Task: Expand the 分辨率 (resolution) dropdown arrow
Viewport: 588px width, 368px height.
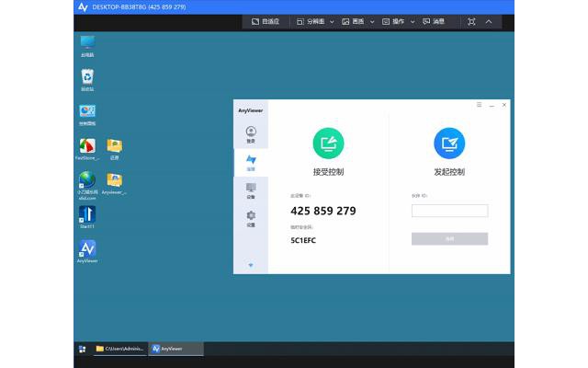Action: (332, 22)
